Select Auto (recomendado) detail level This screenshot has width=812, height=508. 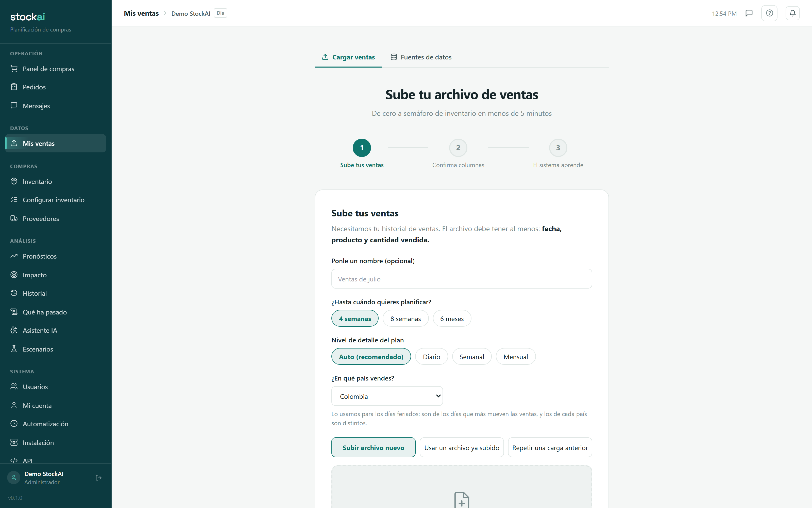point(371,356)
